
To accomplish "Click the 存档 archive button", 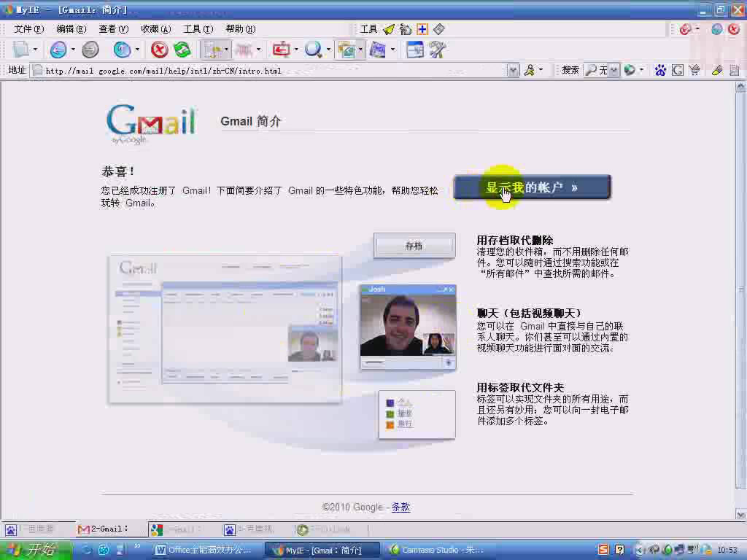I will 414,246.
